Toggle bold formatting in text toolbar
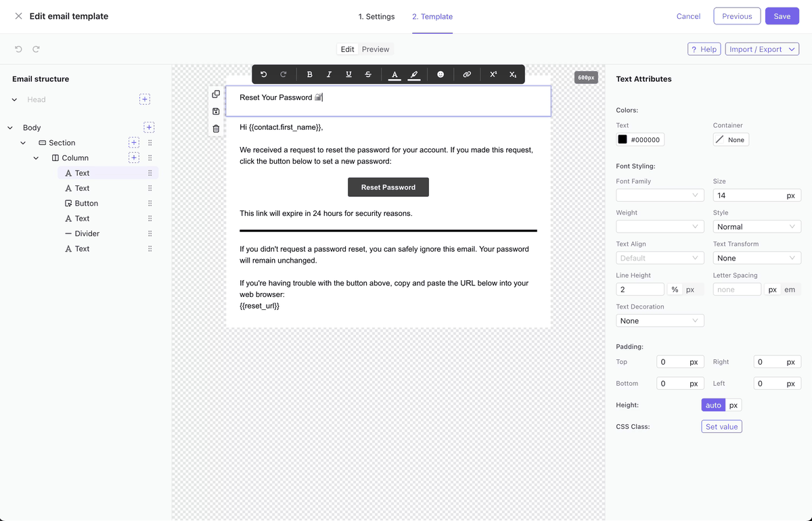This screenshot has width=812, height=521. click(310, 74)
